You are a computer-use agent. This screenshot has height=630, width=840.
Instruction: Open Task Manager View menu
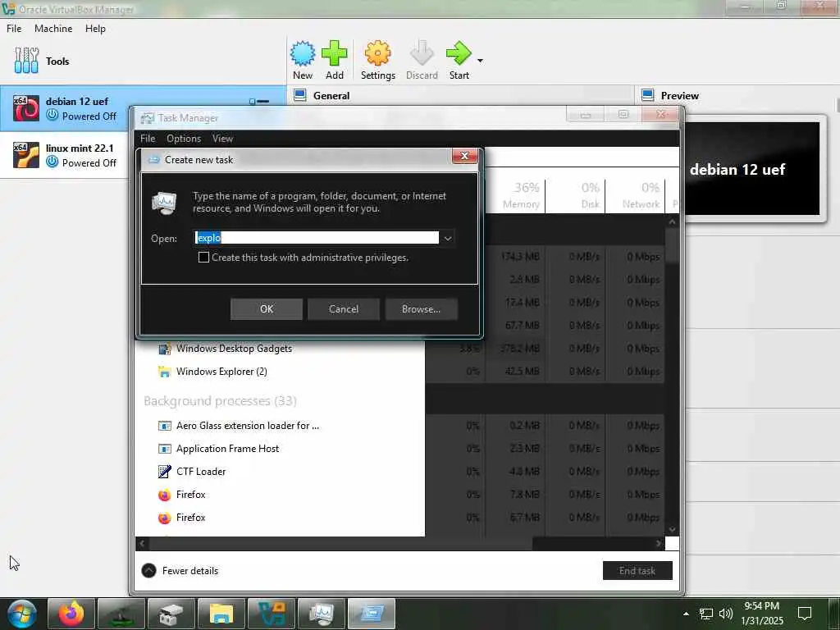tap(222, 138)
